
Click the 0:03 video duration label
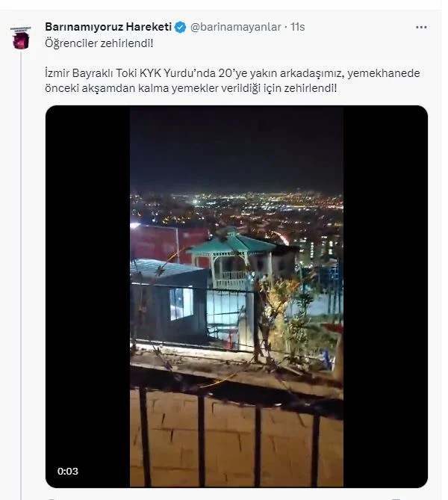(68, 471)
